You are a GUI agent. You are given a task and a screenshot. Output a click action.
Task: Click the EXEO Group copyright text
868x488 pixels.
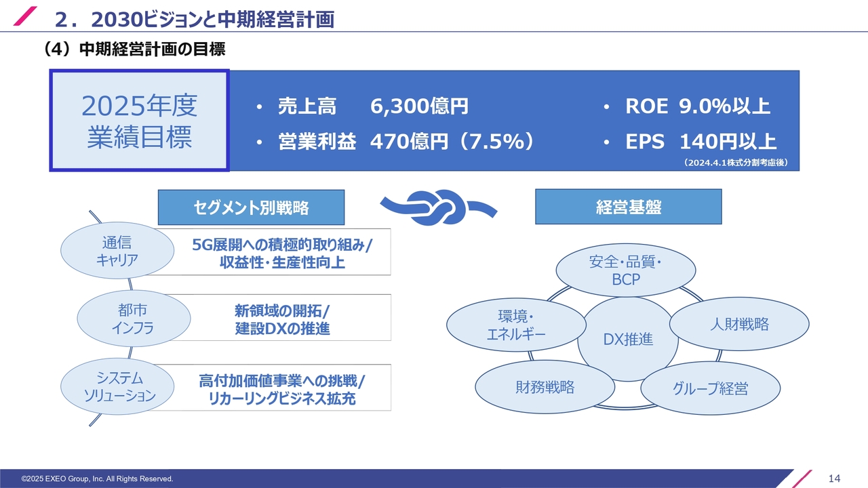coord(97,479)
